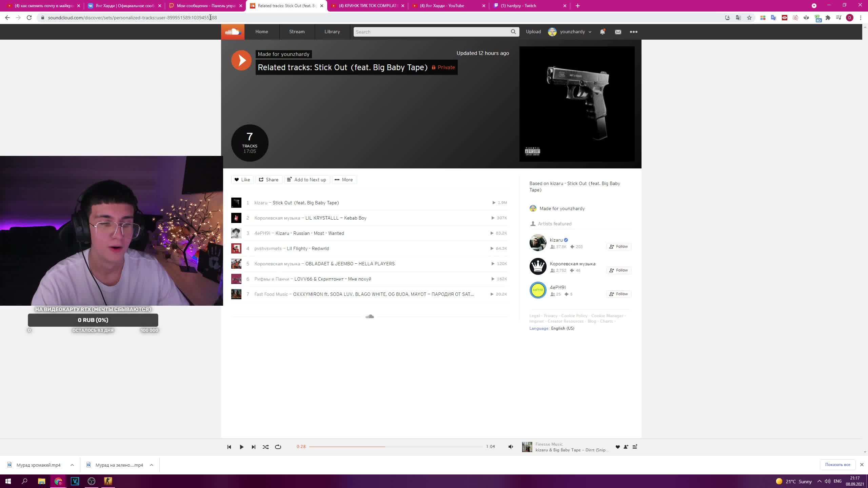The image size is (868, 488).
Task: Go back in browser history
Action: click(7, 18)
